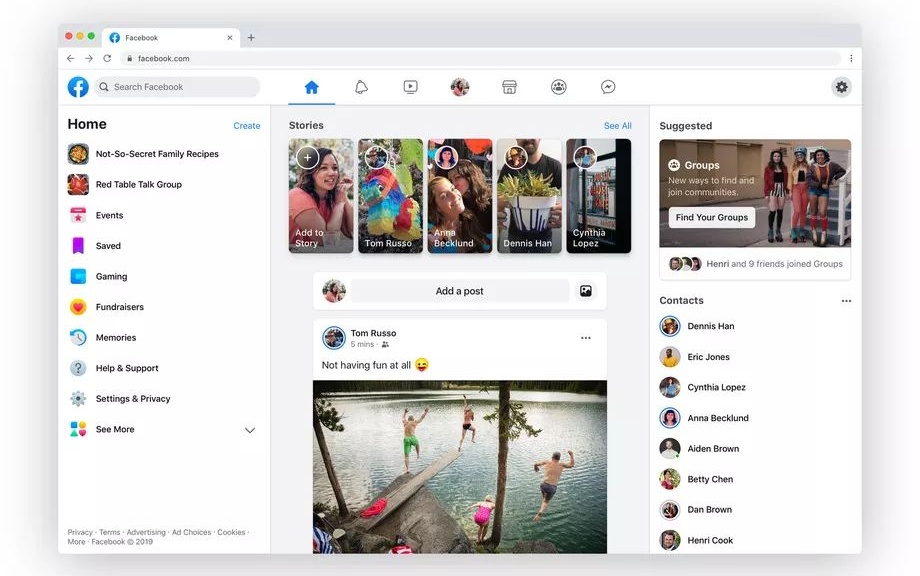This screenshot has height=576, width=920.
Task: Click the Add a post field
Action: click(459, 291)
